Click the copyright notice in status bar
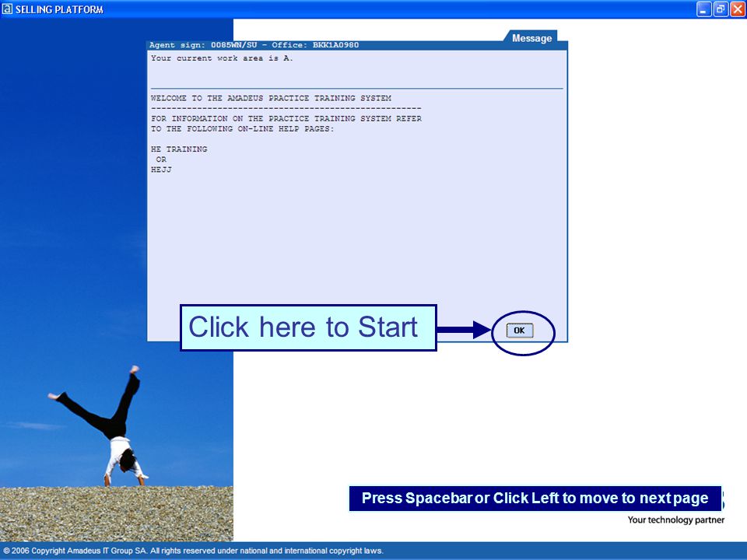The image size is (747, 560). pyautogui.click(x=193, y=551)
